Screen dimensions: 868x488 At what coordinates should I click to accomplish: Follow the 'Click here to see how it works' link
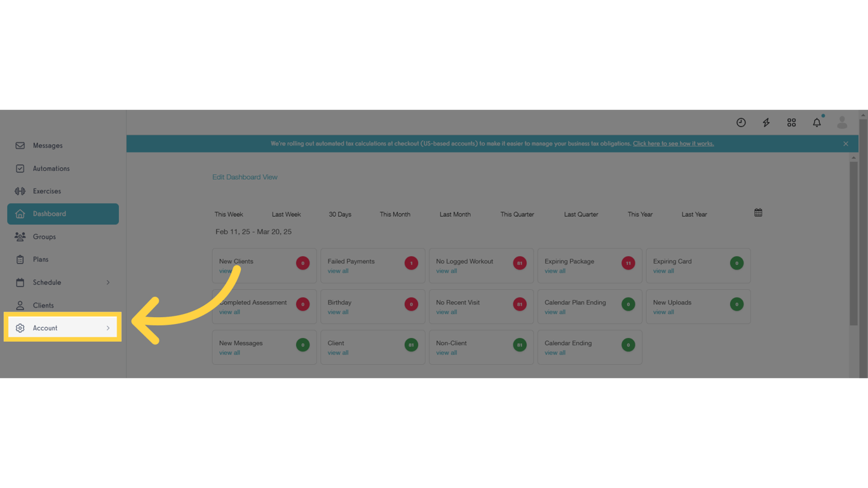click(674, 144)
